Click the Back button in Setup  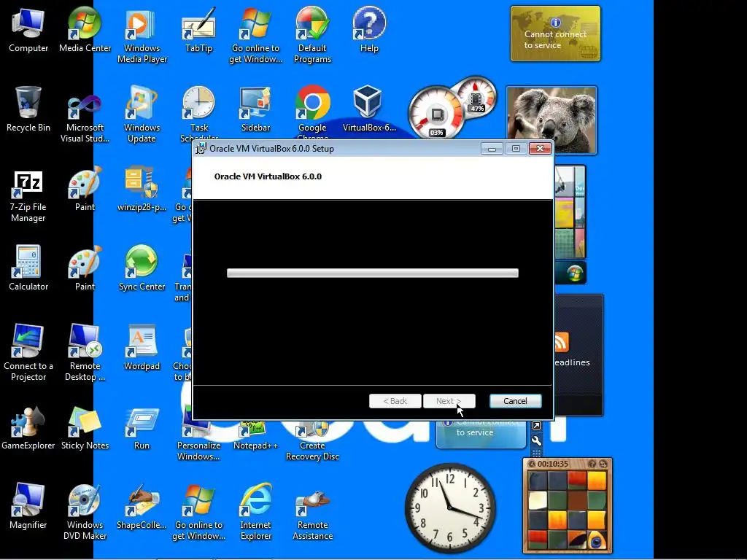(x=395, y=401)
